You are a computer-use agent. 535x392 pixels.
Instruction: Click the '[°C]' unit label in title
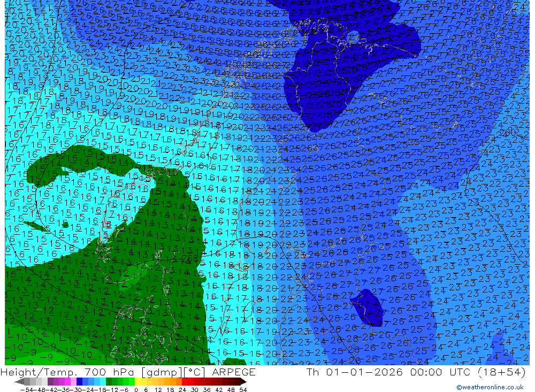(x=195, y=372)
